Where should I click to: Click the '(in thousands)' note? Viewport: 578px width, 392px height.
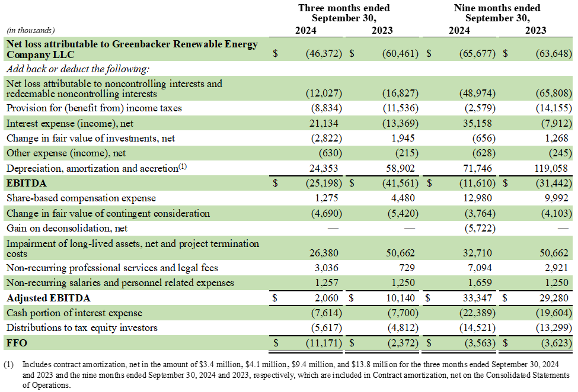pos(30,31)
